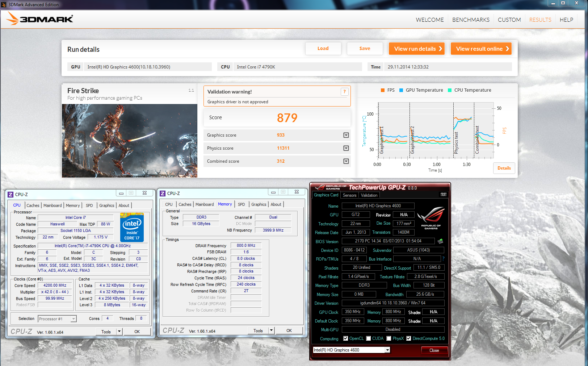Select Graphics Card tab in GPU-Z
The width and height of the screenshot is (588, 366).
coord(326,195)
